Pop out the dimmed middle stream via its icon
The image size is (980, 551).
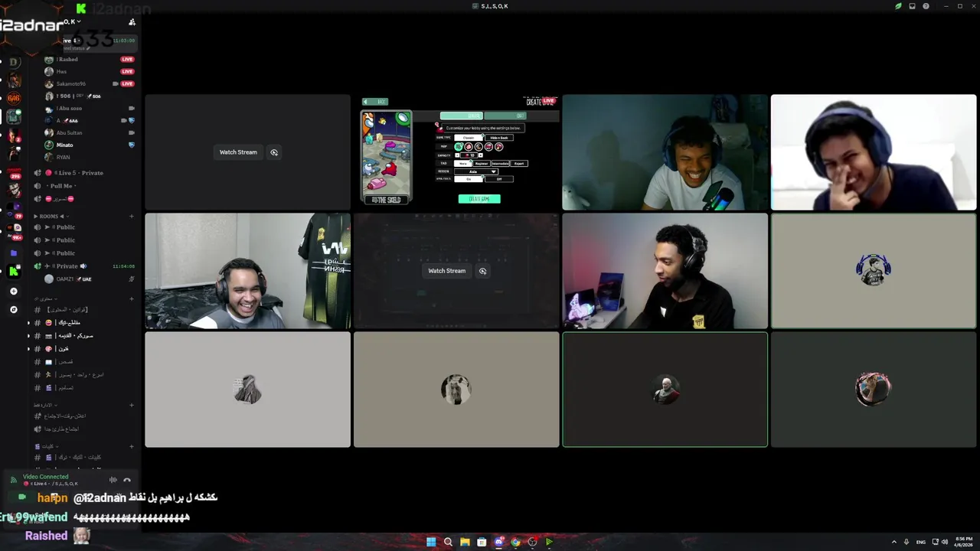pos(482,271)
